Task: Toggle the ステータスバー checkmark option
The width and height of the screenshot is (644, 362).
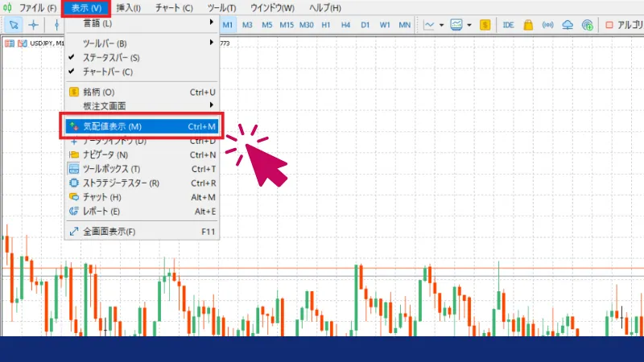Action: pyautogui.click(x=111, y=58)
